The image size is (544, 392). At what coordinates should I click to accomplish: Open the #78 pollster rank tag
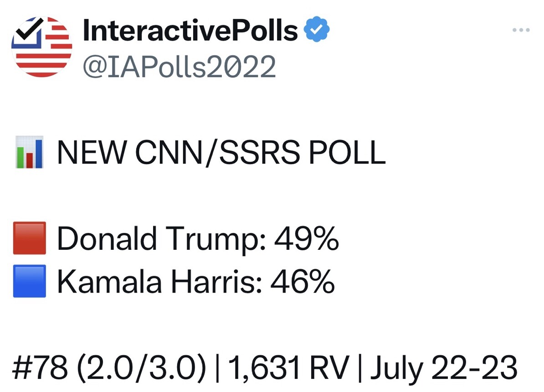[x=40, y=368]
